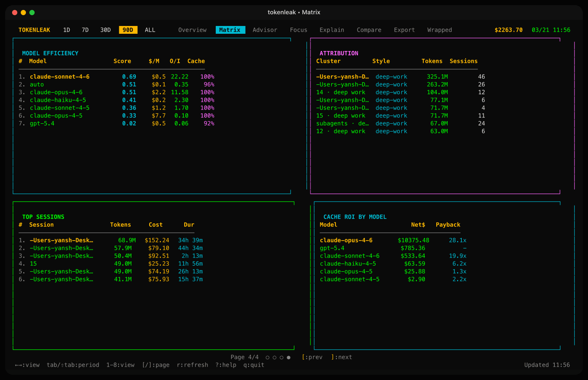Click the q:quit hint

[x=254, y=365]
